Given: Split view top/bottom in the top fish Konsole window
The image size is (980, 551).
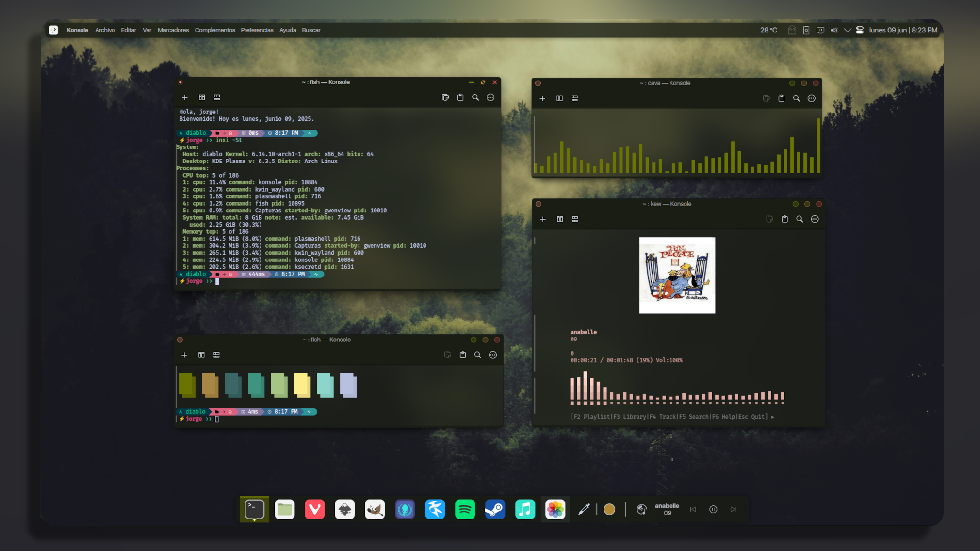Looking at the screenshot, I should pyautogui.click(x=217, y=97).
